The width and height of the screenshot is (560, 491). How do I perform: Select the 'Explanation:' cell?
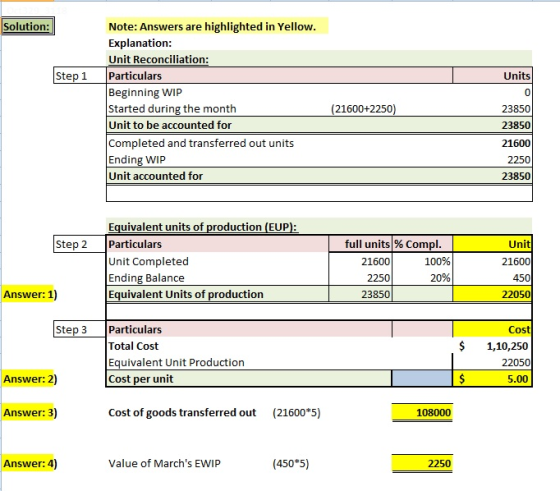click(140, 43)
